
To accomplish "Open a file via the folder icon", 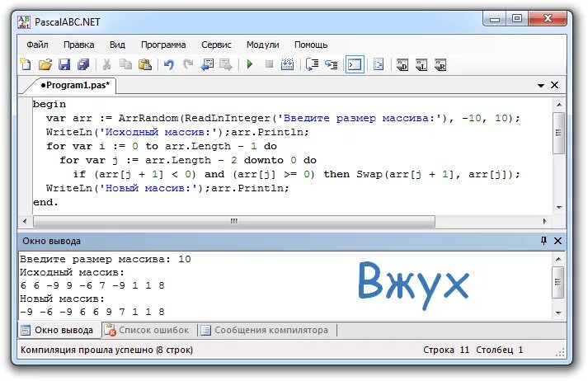I will pyautogui.click(x=45, y=64).
